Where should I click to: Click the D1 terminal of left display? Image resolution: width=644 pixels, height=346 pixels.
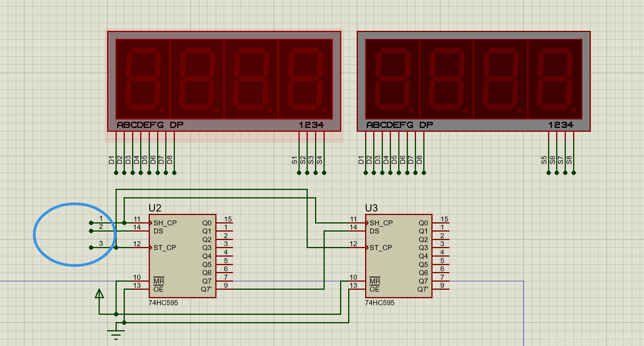[116, 173]
